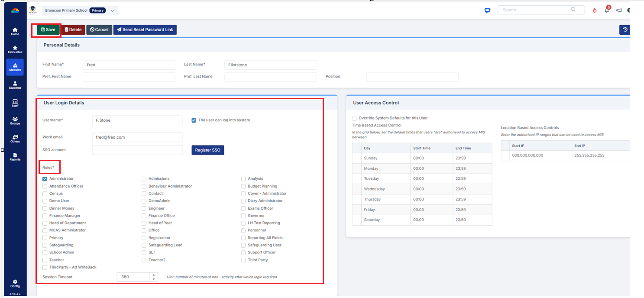Go to Students in the sidebar
Image resolution: width=644 pixels, height=298 pixels.
[15, 85]
